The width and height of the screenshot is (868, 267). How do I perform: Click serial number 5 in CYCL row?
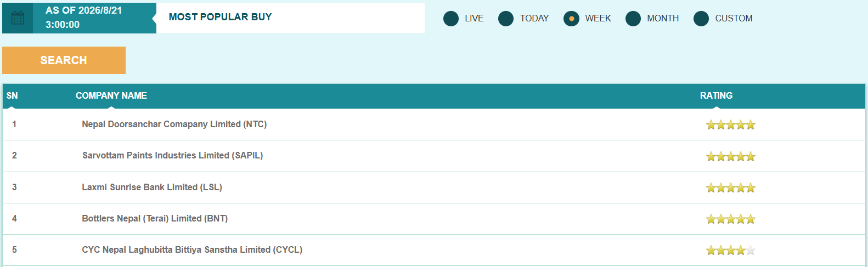tap(14, 250)
